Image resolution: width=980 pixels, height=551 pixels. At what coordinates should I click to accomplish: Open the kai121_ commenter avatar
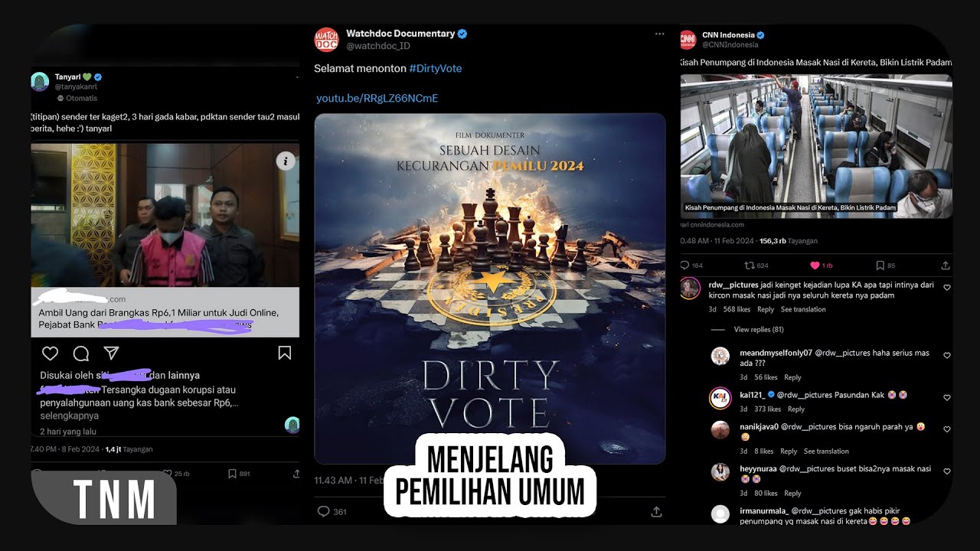[x=720, y=398]
